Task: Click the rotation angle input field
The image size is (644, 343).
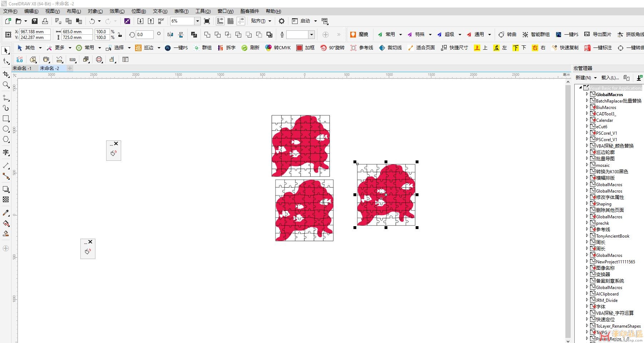Action: click(x=144, y=35)
